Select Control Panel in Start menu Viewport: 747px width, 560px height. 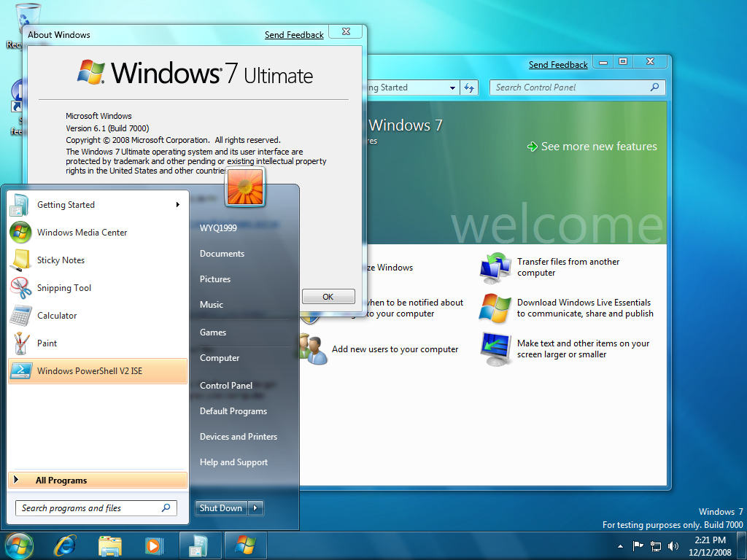pos(226,386)
